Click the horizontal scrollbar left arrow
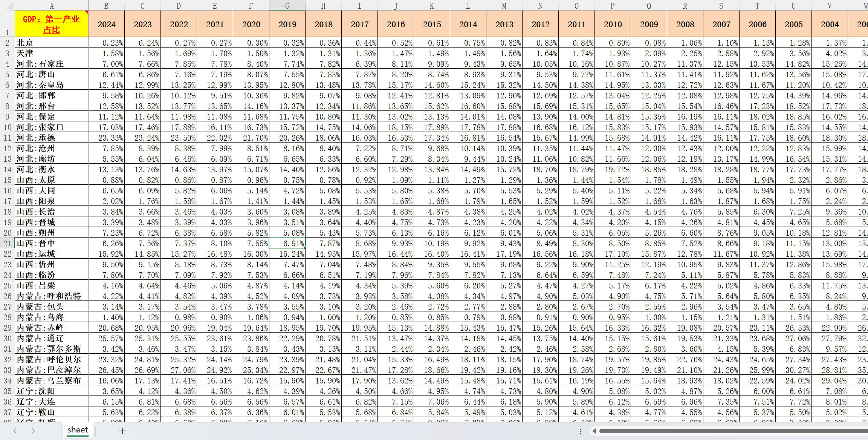868x440 pixels. click(x=594, y=431)
